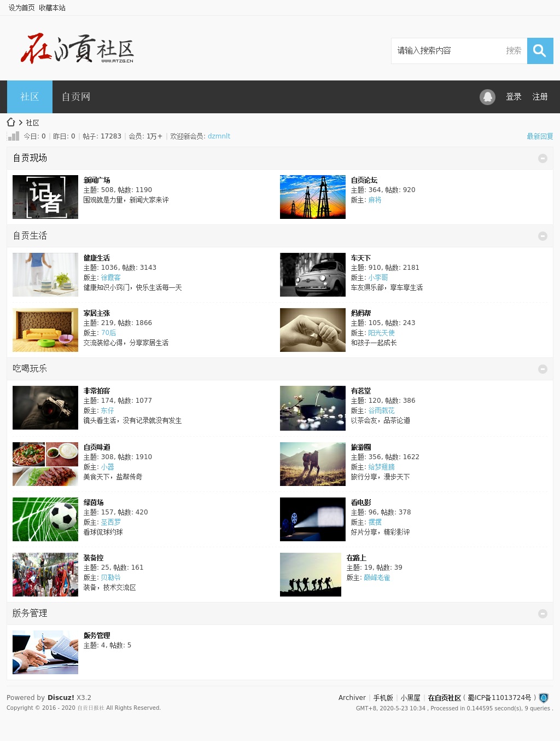
Task: Open the 自贡论坛 derrick thumbnail
Action: tap(313, 197)
